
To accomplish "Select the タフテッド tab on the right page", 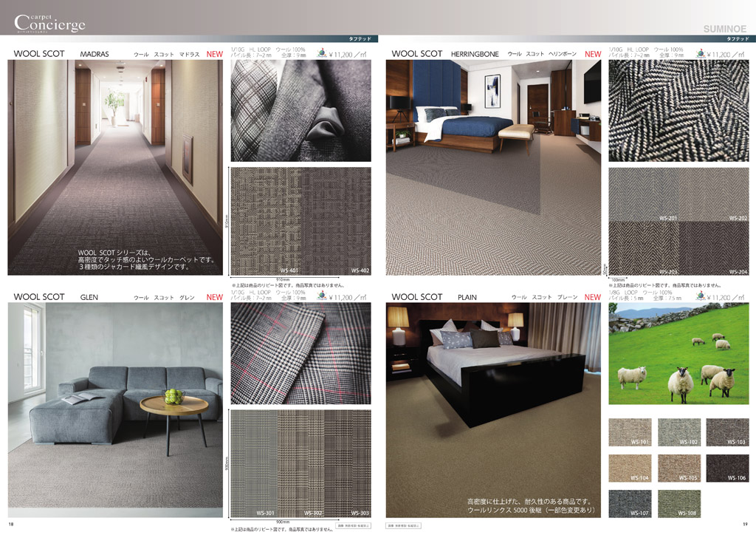I will [x=738, y=38].
